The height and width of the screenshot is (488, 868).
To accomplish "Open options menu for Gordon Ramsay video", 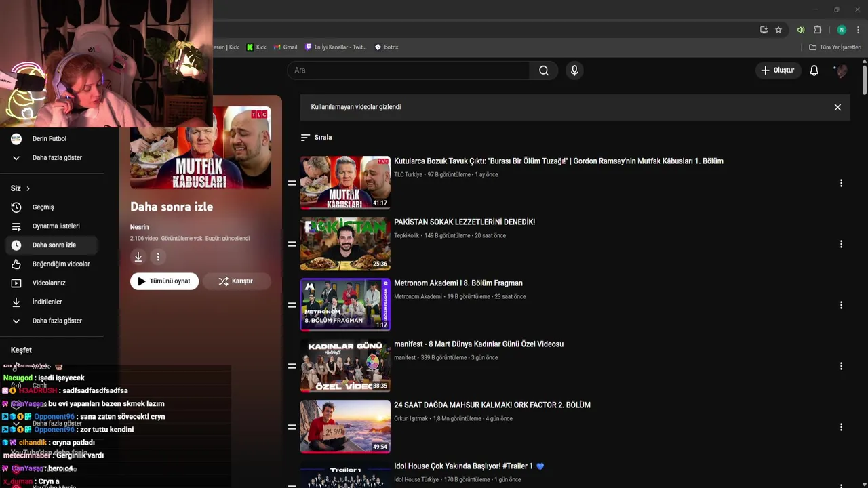I will [x=841, y=183].
